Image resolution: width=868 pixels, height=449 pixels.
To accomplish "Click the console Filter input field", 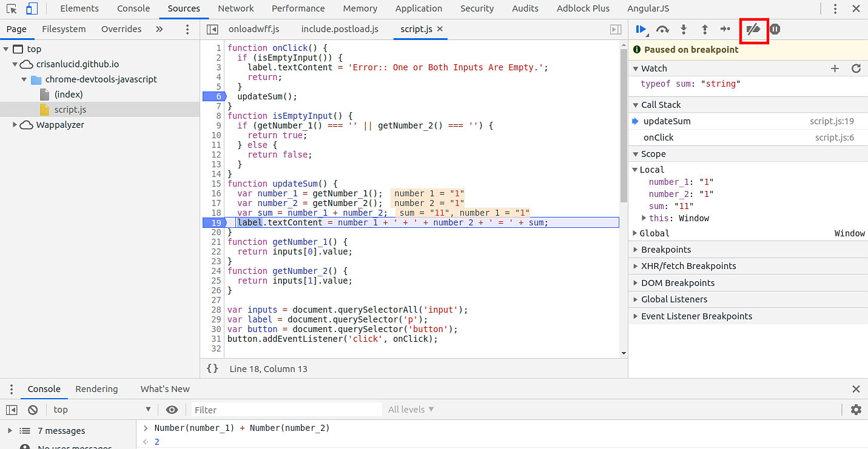I will click(286, 410).
